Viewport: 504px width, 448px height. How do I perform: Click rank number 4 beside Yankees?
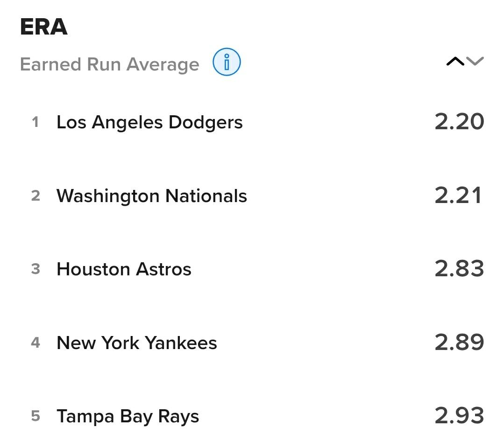[x=35, y=343]
